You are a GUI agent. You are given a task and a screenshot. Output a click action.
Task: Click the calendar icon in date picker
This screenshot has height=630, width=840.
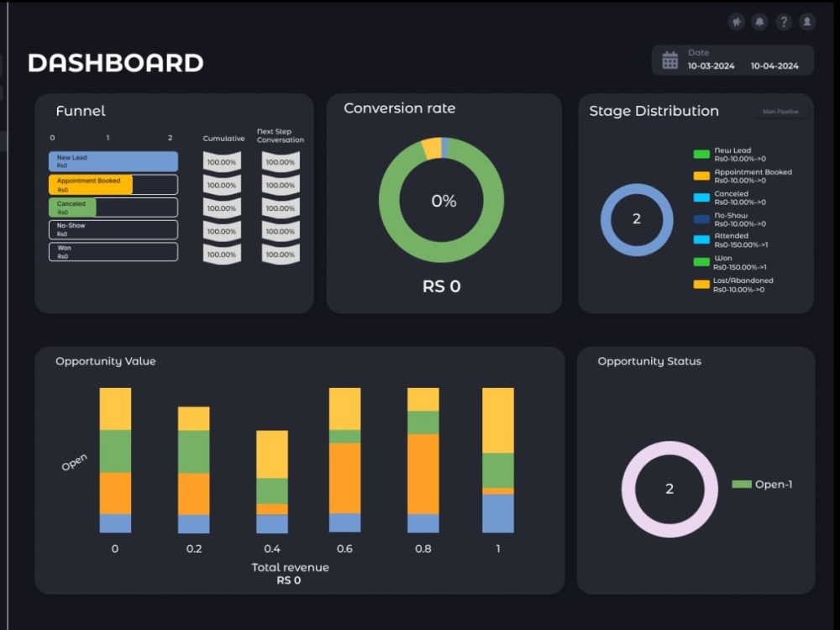pyautogui.click(x=669, y=60)
